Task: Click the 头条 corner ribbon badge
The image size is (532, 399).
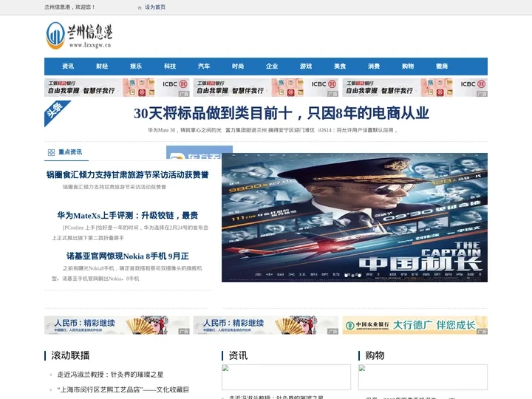Action: pyautogui.click(x=55, y=112)
